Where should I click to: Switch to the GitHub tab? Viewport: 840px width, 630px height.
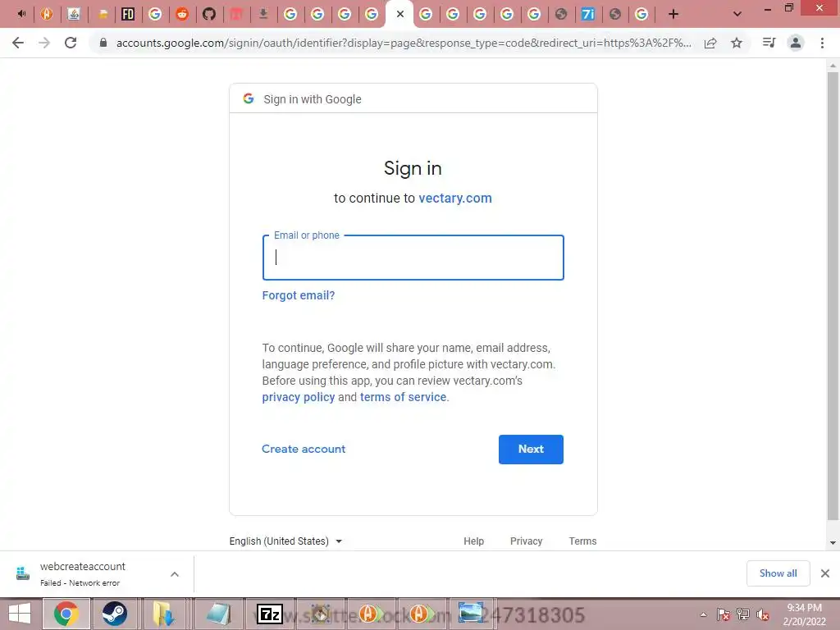[209, 15]
